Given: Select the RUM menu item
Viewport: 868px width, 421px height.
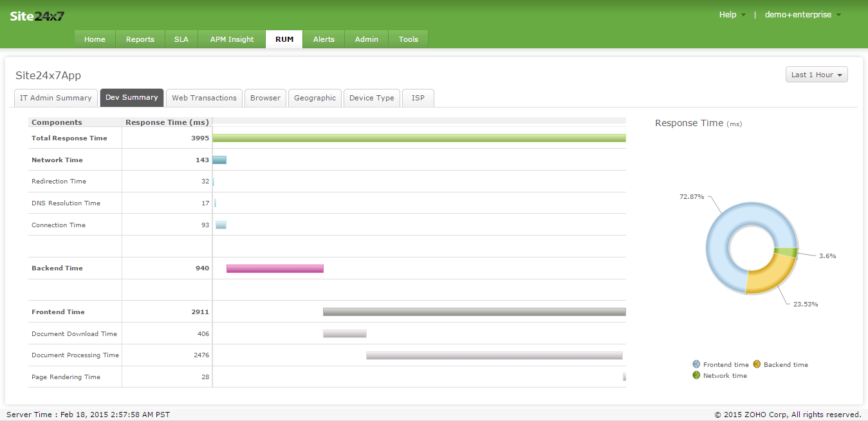Looking at the screenshot, I should point(284,39).
